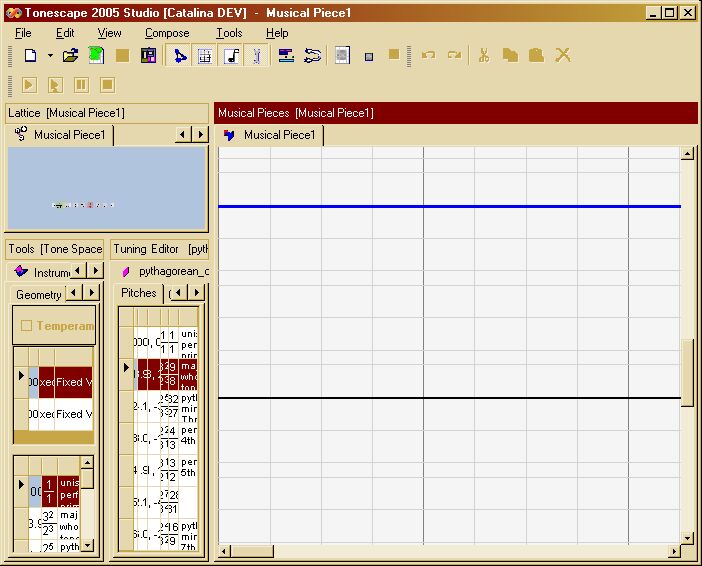Open the Help menu
This screenshot has width=702, height=566.
277,33
